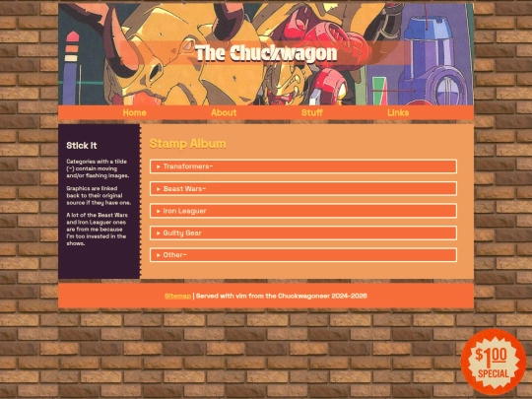Expand the Transformers~ stamp category
Image resolution: width=532 pixels, height=399 pixels.
coord(303,166)
